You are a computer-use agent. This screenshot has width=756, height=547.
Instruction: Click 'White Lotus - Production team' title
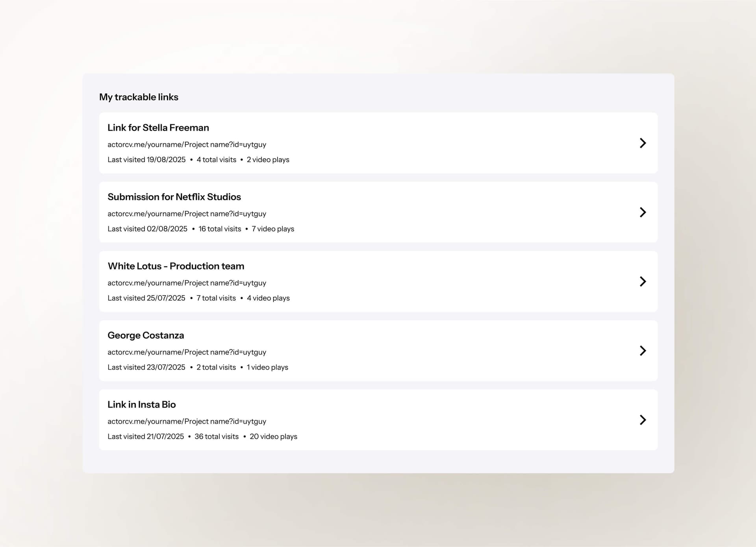coord(176,266)
